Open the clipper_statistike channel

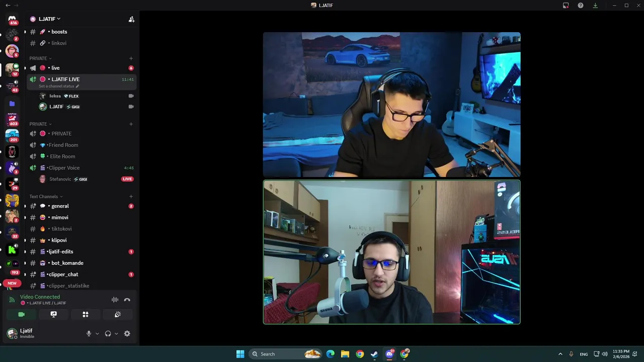tap(81, 286)
